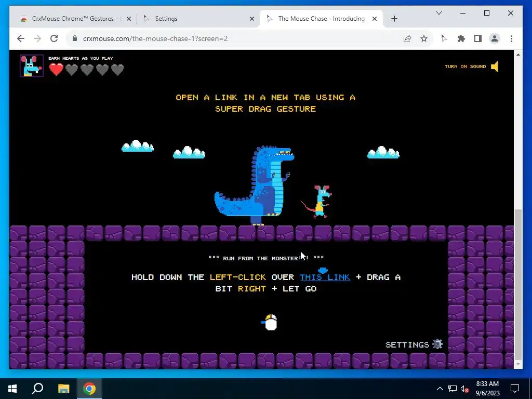Viewport: 532px width, 399px height.
Task: Click the scrollbar up arrow
Action: click(518, 54)
